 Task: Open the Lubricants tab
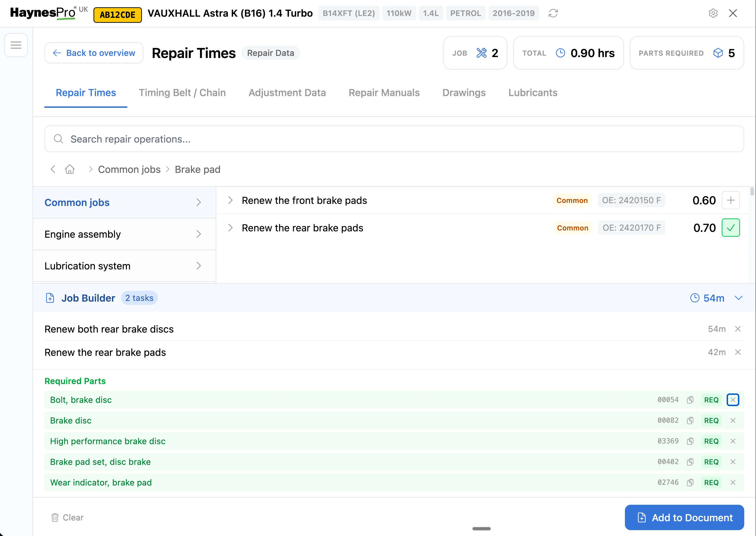coord(533,93)
